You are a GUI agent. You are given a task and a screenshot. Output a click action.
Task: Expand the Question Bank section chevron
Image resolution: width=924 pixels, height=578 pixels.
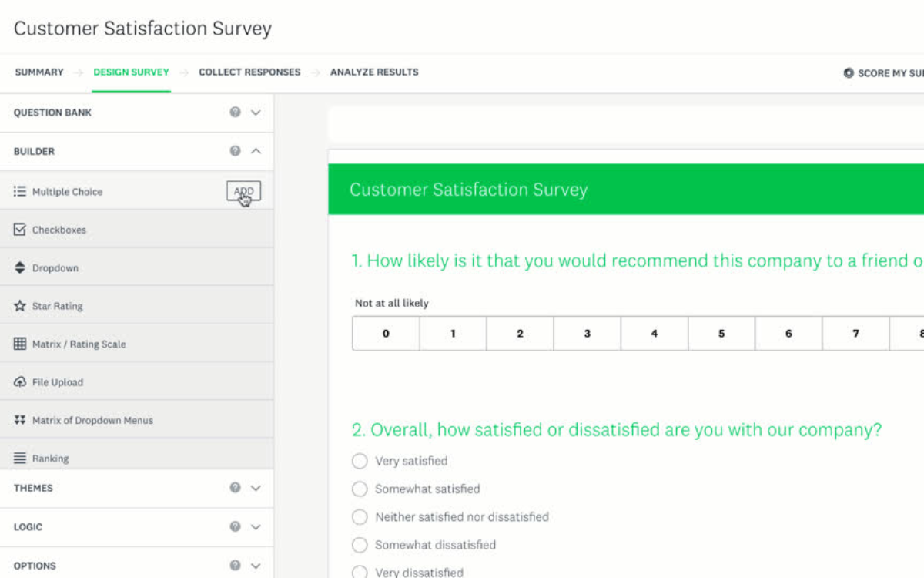click(256, 113)
